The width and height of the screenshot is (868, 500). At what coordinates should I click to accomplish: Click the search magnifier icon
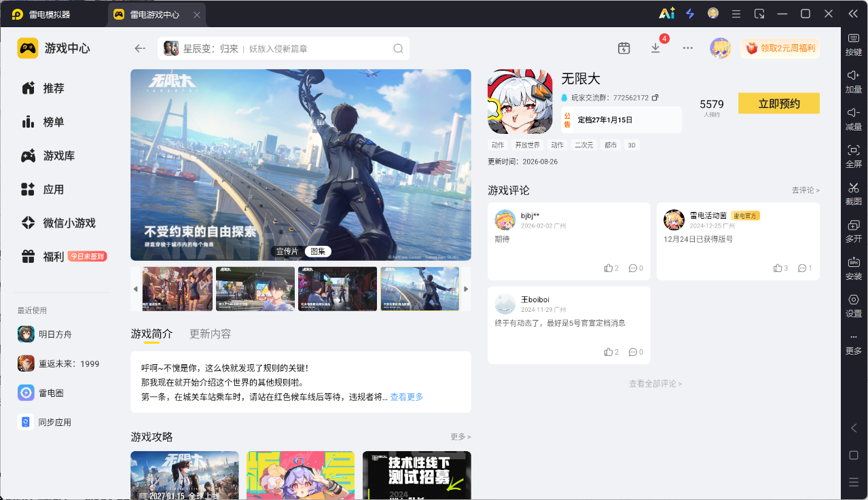click(x=399, y=48)
